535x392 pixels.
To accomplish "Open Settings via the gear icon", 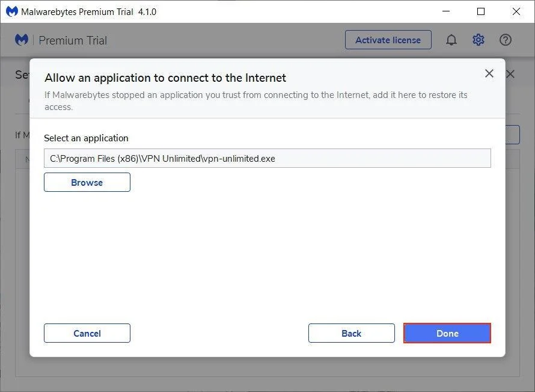I will coord(478,40).
